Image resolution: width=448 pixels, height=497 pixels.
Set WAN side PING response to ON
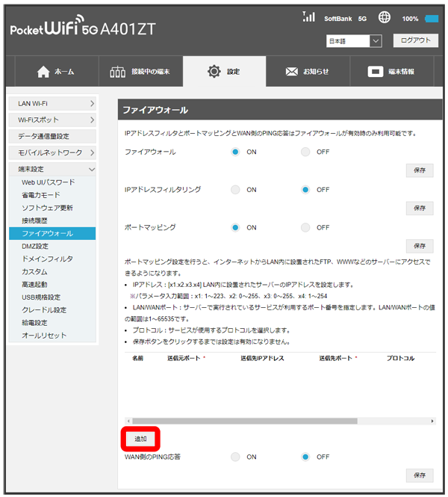pos(235,457)
